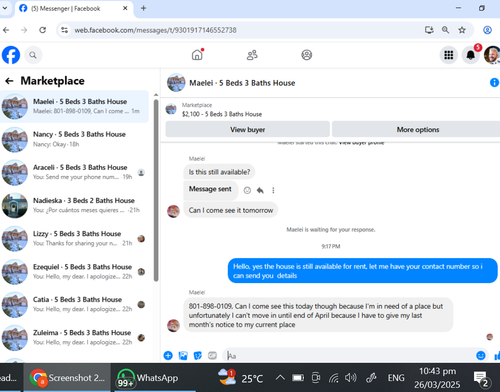
Task: Open the Friends icon
Action: tap(252, 55)
